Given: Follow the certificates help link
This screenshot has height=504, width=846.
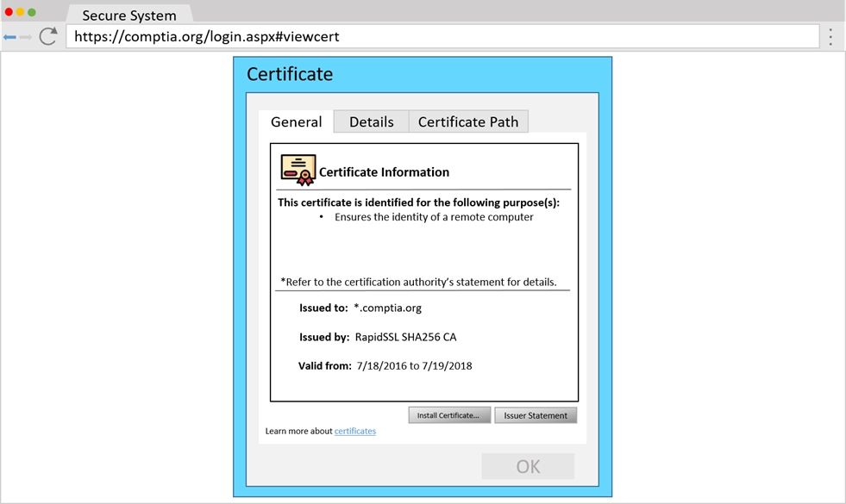Looking at the screenshot, I should click(x=355, y=431).
